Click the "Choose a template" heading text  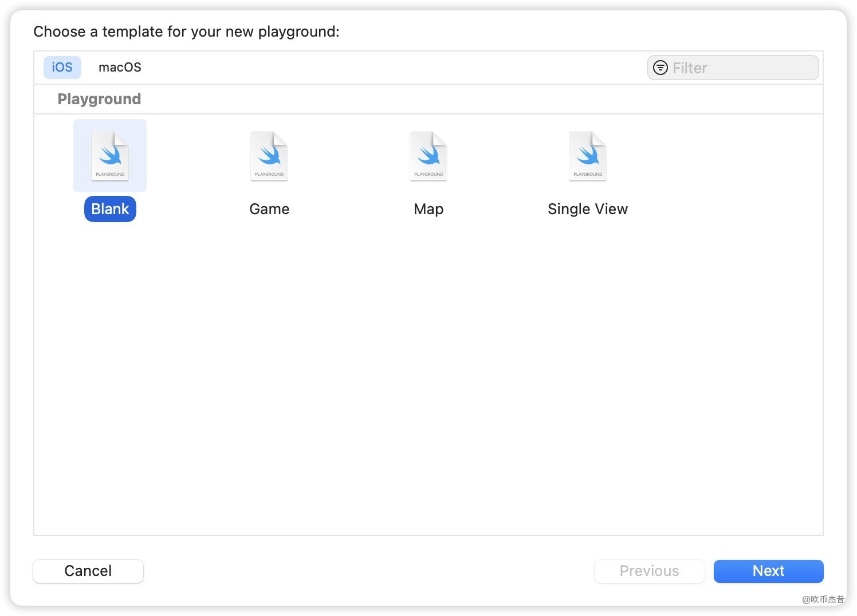[186, 31]
